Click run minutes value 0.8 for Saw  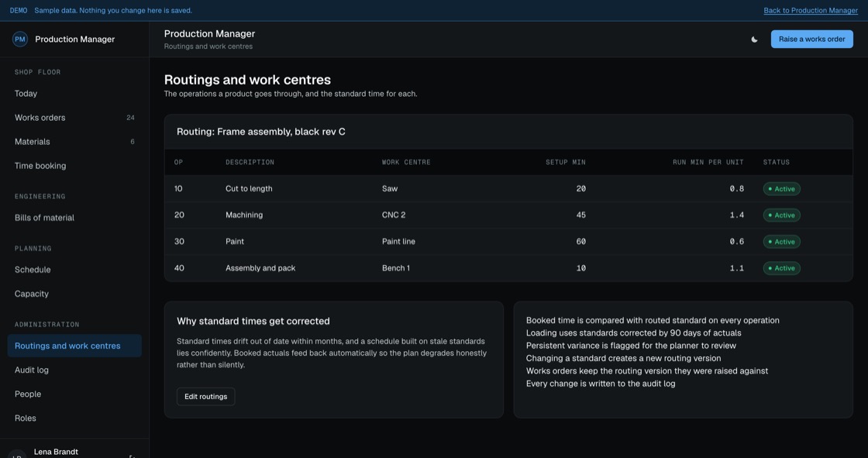(x=737, y=188)
